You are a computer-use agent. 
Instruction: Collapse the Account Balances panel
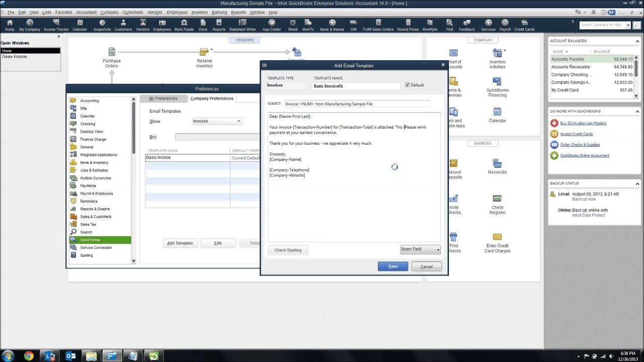[637, 41]
